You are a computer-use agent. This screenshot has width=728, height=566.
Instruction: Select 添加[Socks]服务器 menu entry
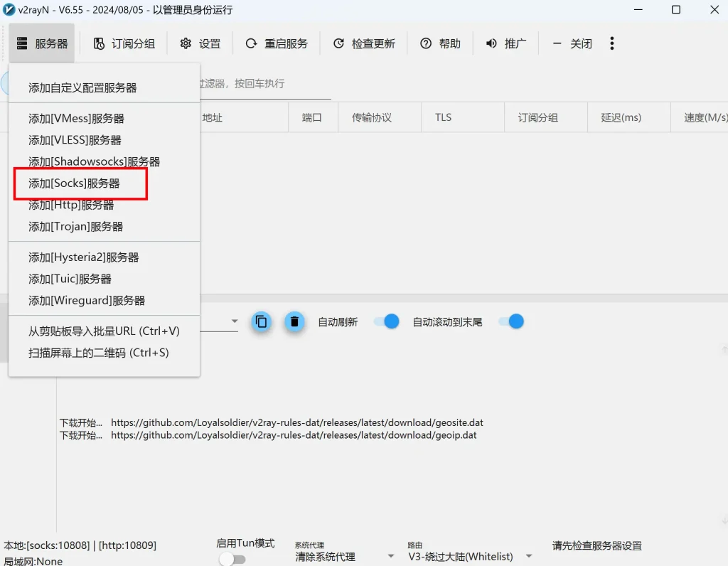click(75, 183)
